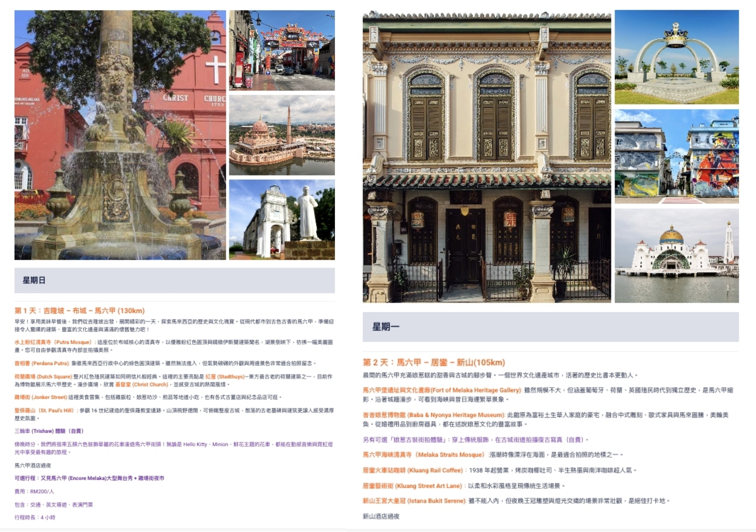
Task: Select the 星期一 day header bar
Action: point(551,327)
